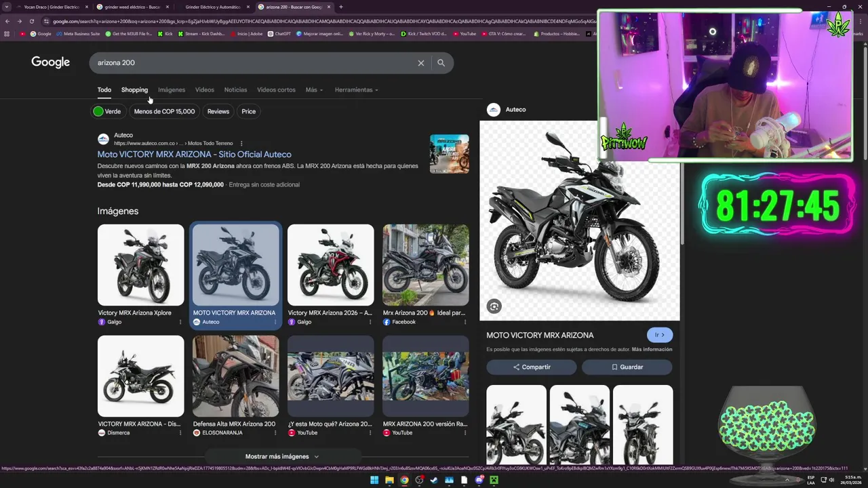
Task: Click Auteco result side thumbnail image
Action: 449,154
